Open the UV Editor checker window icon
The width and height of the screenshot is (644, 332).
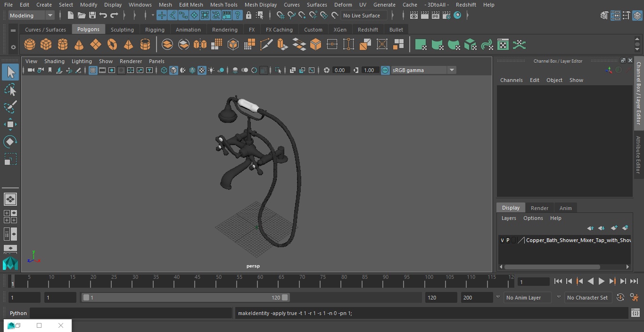point(503,45)
